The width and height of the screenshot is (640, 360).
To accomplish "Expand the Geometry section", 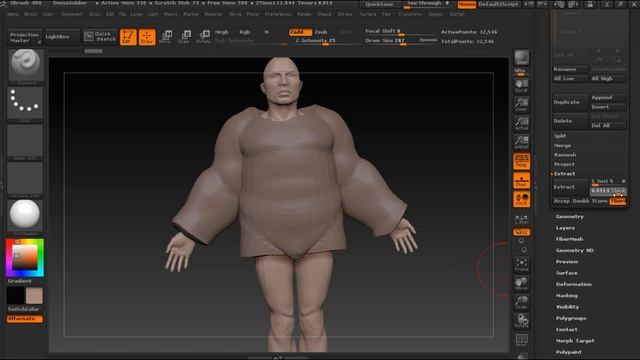I will coord(570,217).
